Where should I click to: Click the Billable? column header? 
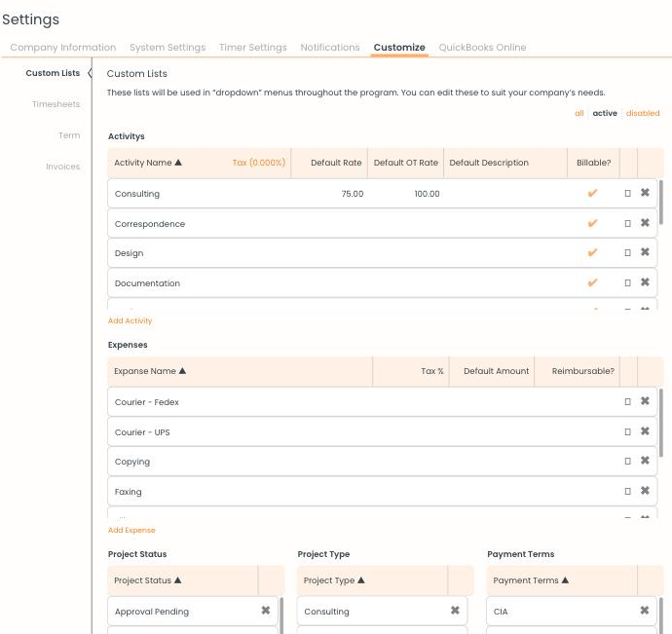click(593, 163)
